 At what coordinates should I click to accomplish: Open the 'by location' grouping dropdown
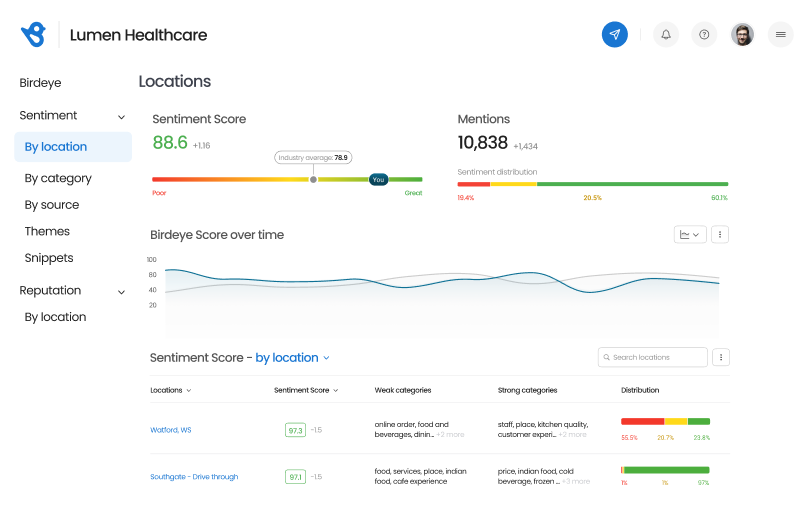[x=293, y=358]
